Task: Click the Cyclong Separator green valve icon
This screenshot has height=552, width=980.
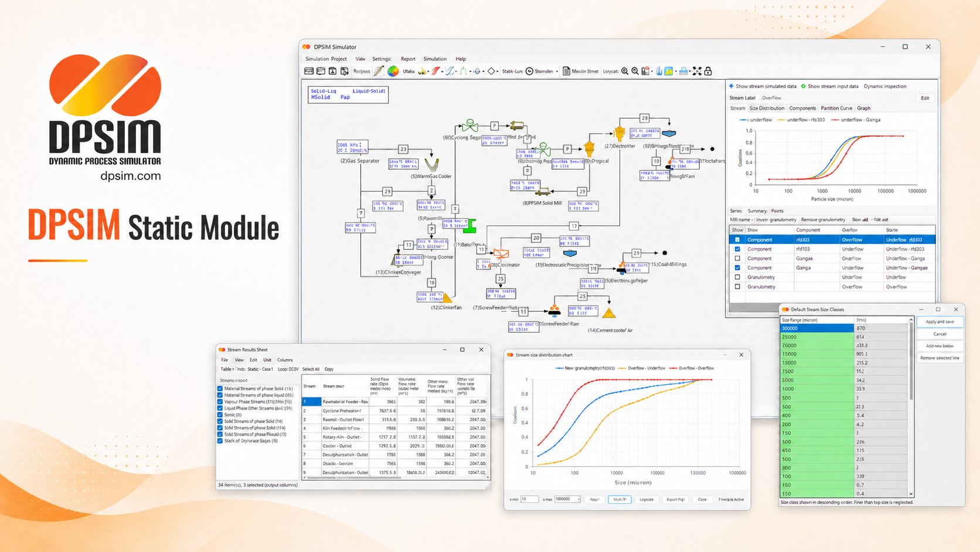Action: click(470, 126)
